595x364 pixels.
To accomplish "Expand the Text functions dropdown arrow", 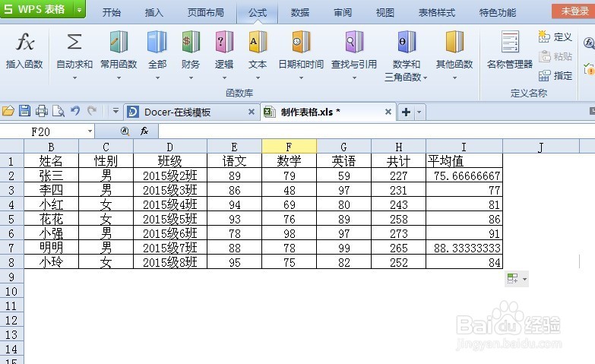I will 258,78.
